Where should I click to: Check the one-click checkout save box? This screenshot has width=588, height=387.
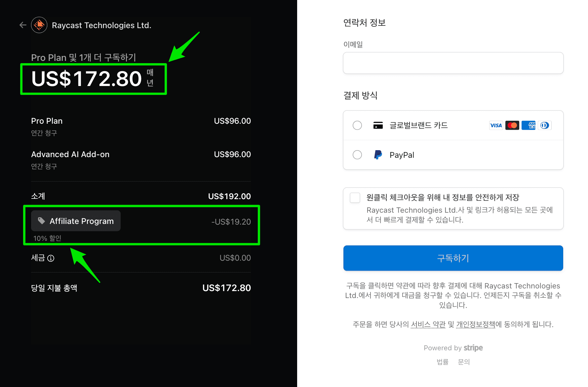(x=355, y=198)
